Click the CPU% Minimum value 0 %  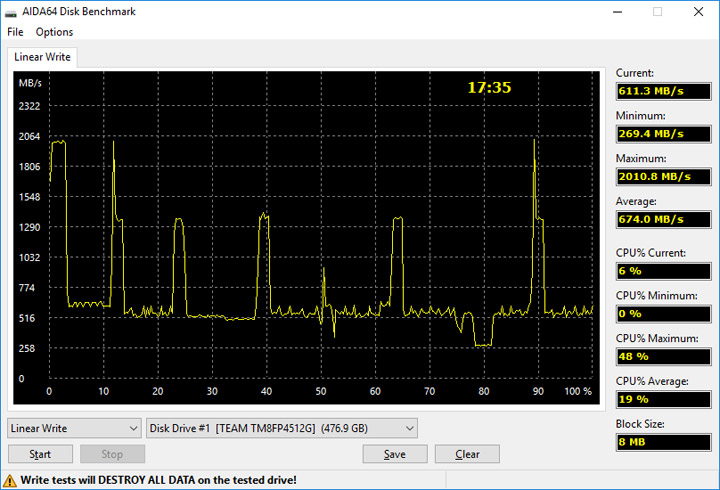(x=664, y=314)
